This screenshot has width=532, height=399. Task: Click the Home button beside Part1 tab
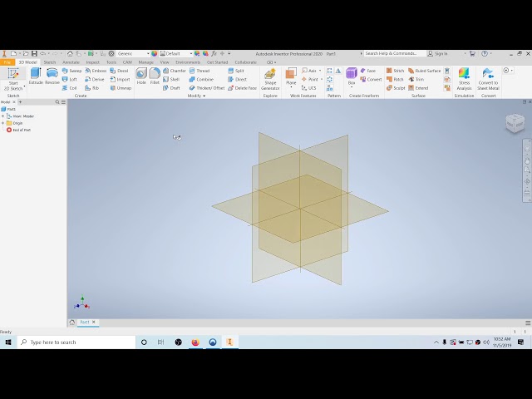tap(72, 323)
